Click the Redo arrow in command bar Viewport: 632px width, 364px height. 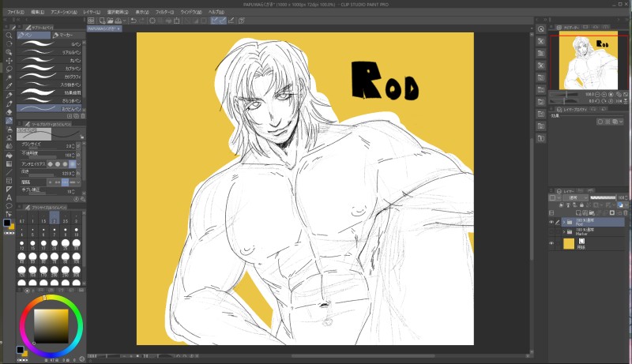[x=141, y=21]
